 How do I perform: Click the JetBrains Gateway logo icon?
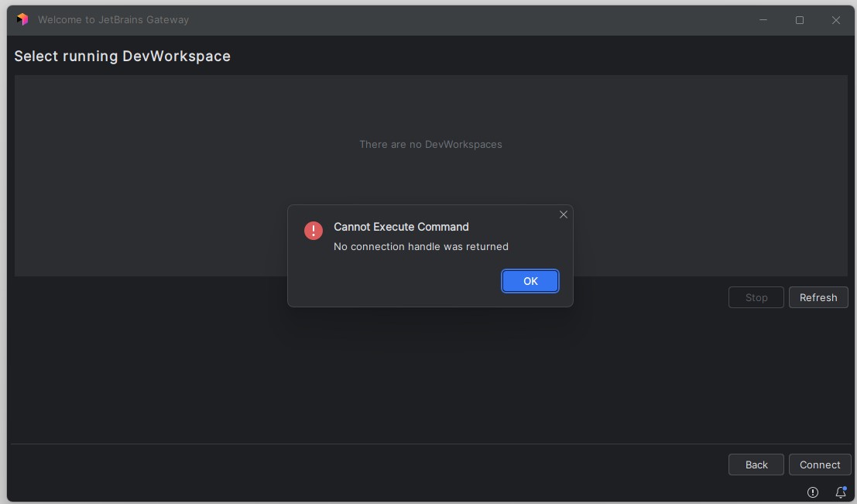click(22, 19)
